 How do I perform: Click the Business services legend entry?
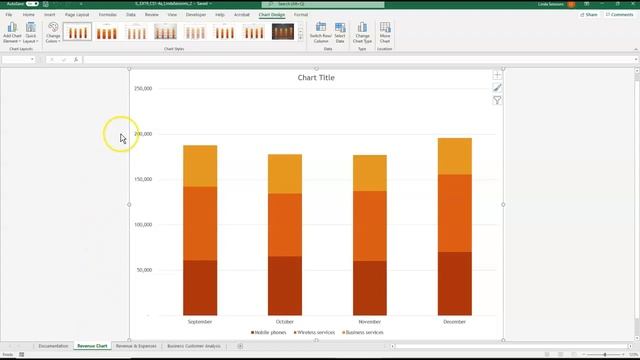coord(363,333)
